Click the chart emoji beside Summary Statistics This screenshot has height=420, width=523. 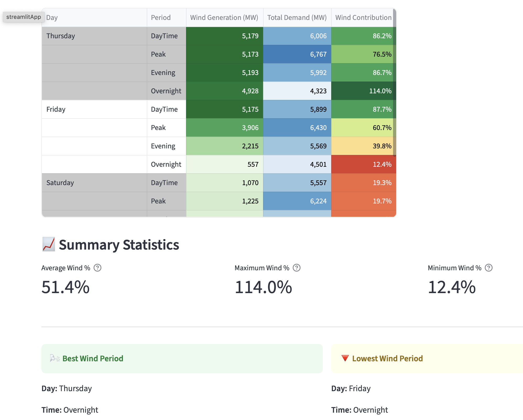point(49,244)
